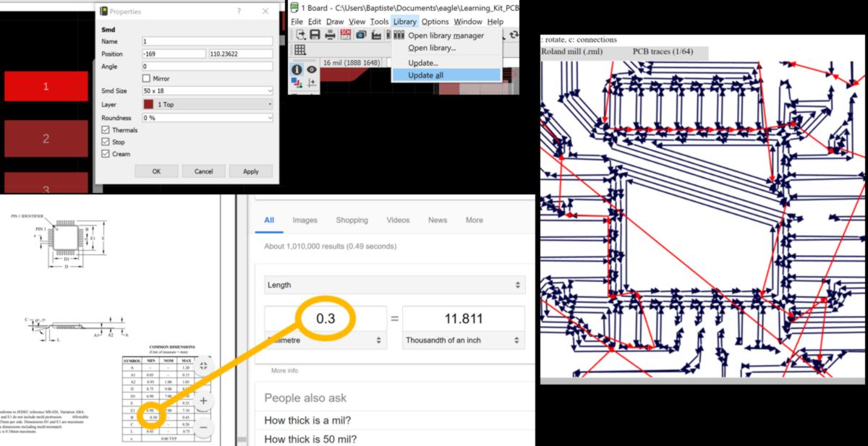Click the fit-to-page button in PDF viewer
This screenshot has width=868, height=446.
tap(203, 366)
